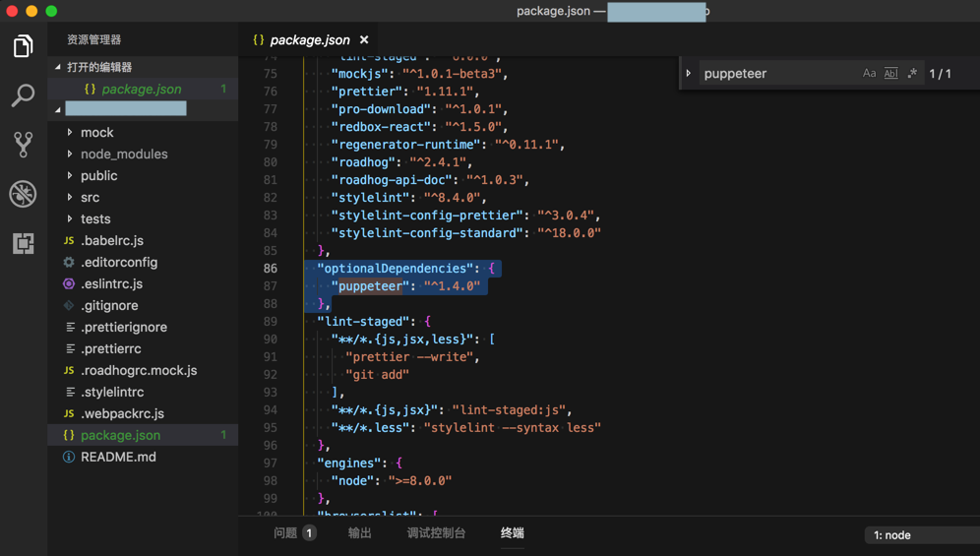Viewport: 980px width, 556px height.
Task: Expand the node_modules folder
Action: point(124,154)
